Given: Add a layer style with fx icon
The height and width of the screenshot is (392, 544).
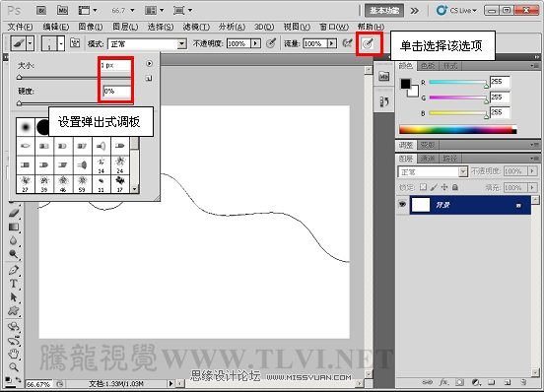Looking at the screenshot, I should [443, 382].
